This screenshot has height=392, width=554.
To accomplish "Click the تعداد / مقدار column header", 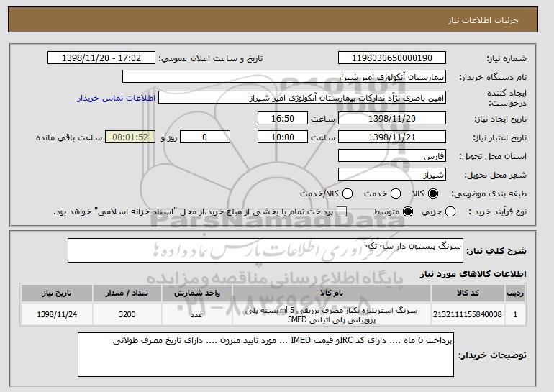I will (x=127, y=293).
